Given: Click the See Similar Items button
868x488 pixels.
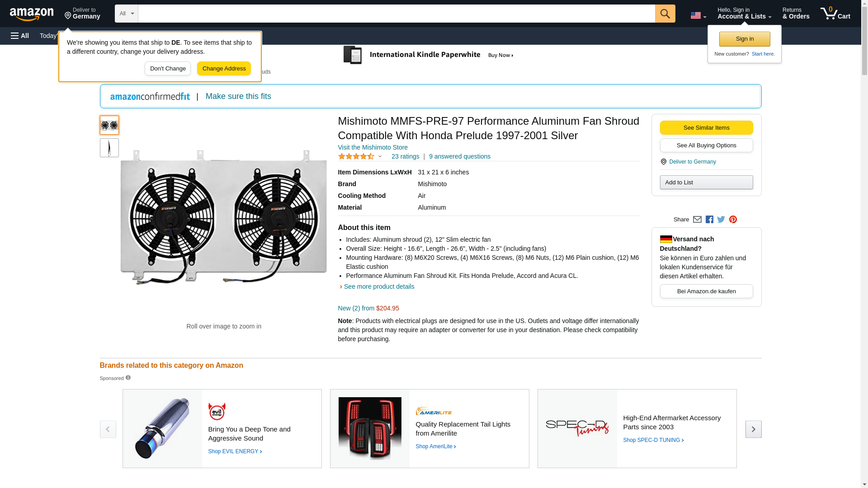Looking at the screenshot, I should pyautogui.click(x=706, y=128).
